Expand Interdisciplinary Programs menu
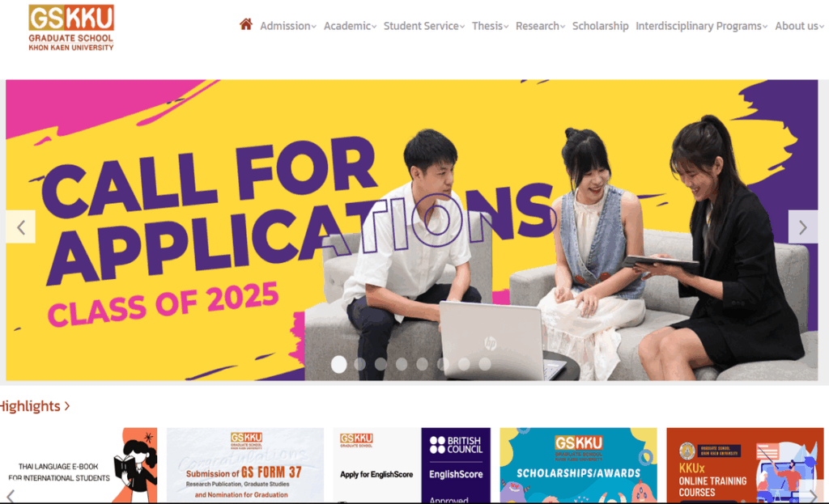This screenshot has width=829, height=504. pyautogui.click(x=702, y=26)
